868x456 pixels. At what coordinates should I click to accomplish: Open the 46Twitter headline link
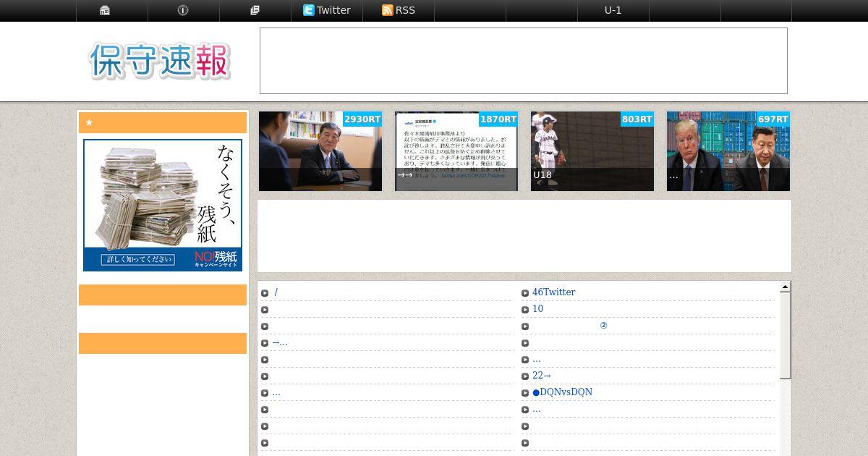[553, 292]
